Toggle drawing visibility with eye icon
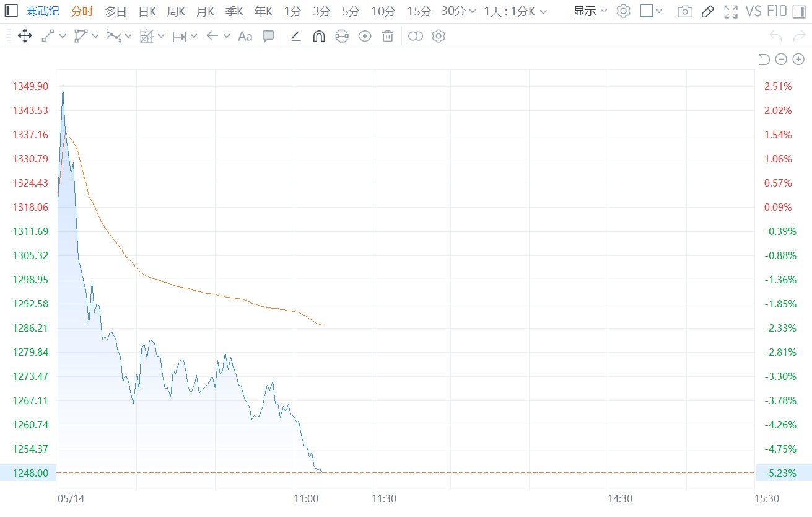This screenshot has width=812, height=517. point(365,36)
